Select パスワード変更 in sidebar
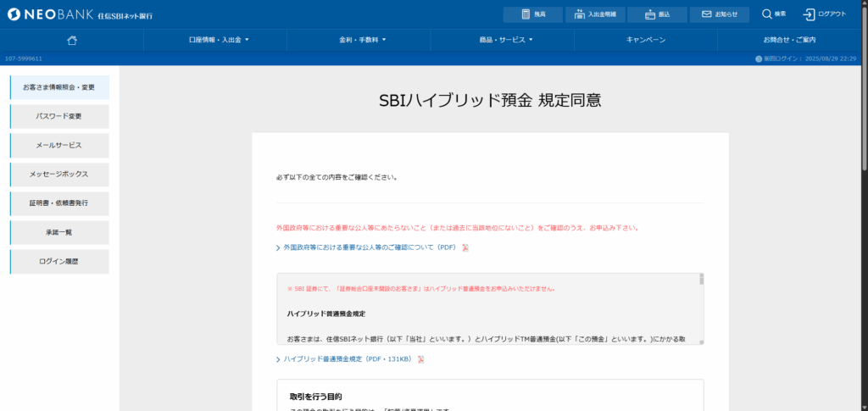Viewport: 868px width, 411px height. (59, 116)
